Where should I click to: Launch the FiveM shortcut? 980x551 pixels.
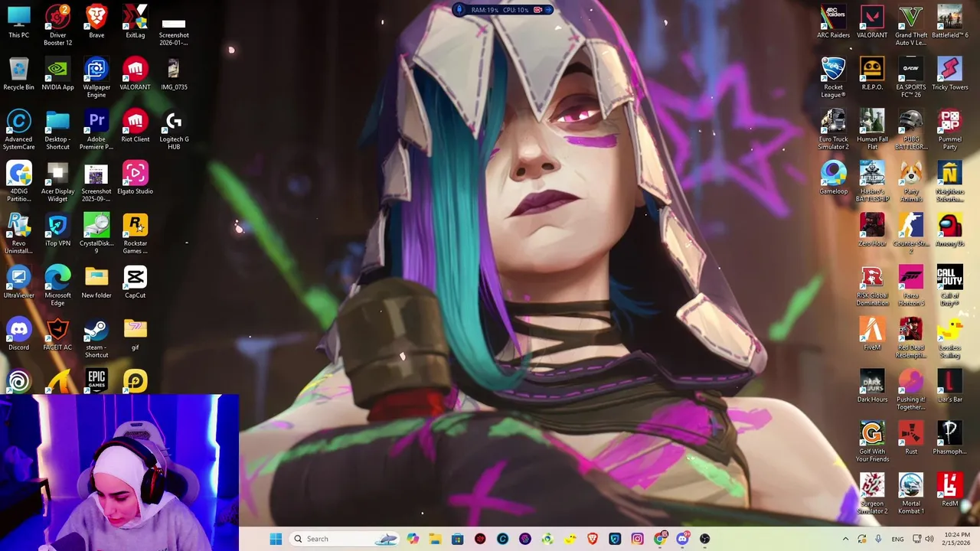pyautogui.click(x=872, y=334)
